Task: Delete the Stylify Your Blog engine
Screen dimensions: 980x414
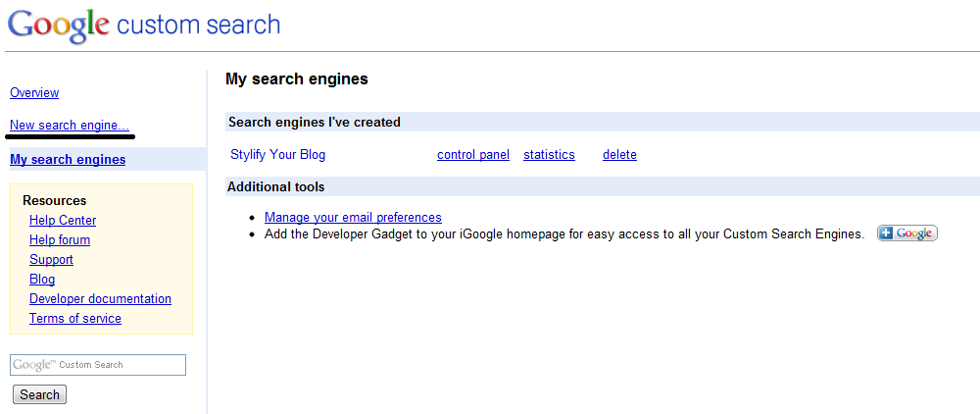Action: [x=619, y=154]
